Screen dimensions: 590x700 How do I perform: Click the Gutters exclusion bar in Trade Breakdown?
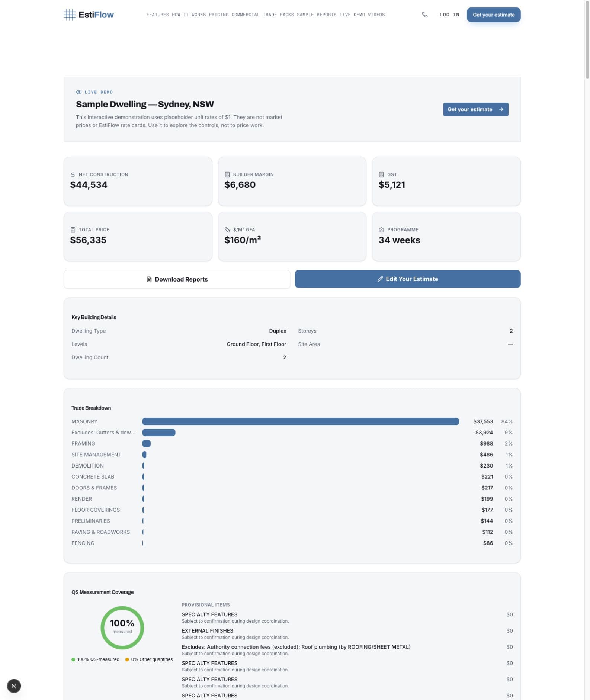click(x=159, y=433)
